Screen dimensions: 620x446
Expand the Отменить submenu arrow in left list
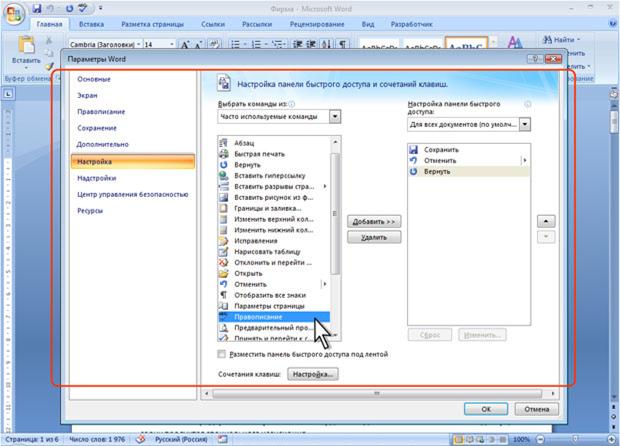point(325,284)
